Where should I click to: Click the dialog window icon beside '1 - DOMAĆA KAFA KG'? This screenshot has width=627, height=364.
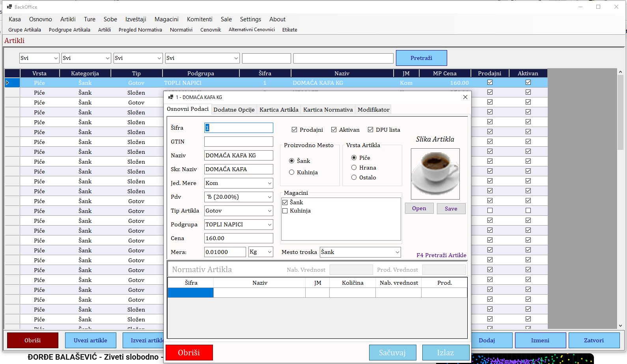pyautogui.click(x=171, y=97)
